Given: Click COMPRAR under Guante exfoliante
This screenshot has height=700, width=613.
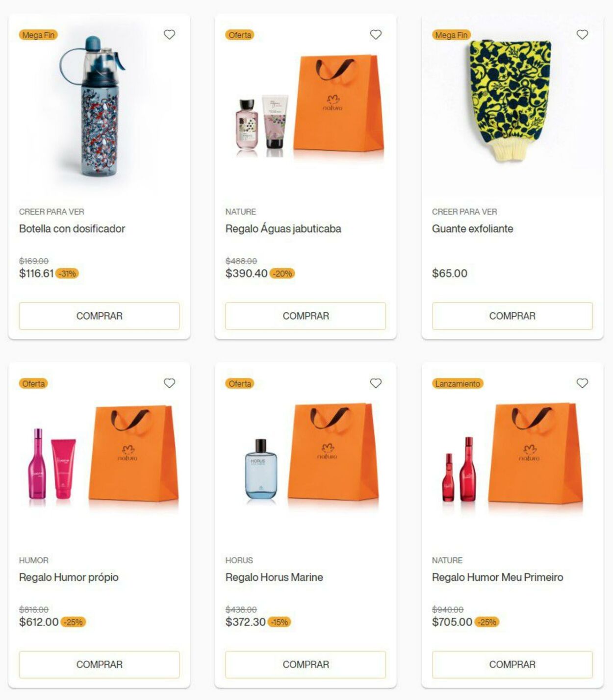Looking at the screenshot, I should coord(512,316).
